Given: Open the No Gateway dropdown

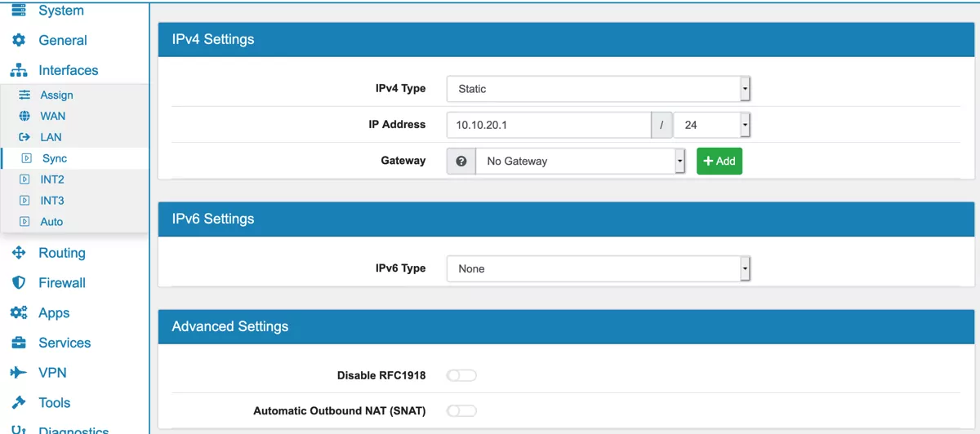Looking at the screenshot, I should pyautogui.click(x=580, y=161).
